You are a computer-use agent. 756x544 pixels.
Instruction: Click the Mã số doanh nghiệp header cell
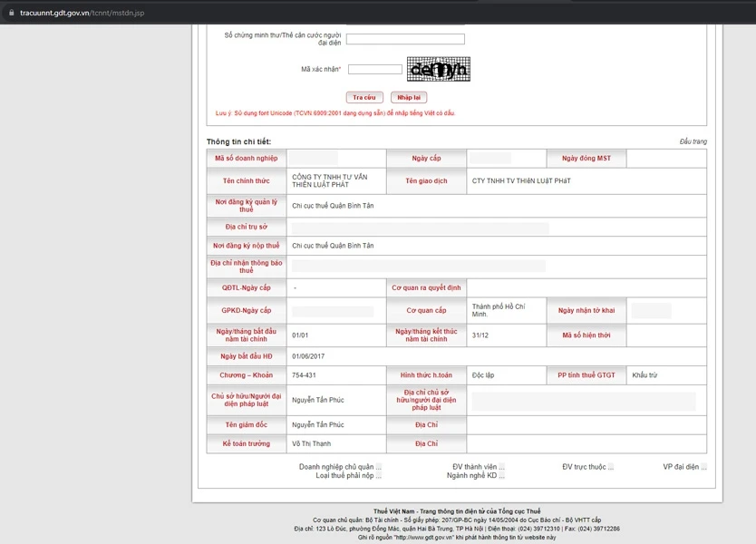pyautogui.click(x=247, y=159)
